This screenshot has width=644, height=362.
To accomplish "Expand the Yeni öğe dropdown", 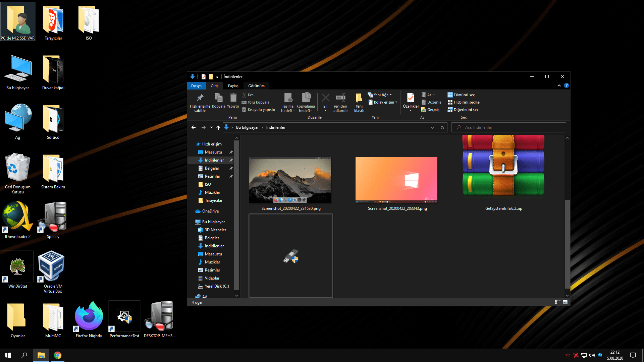I will [382, 95].
